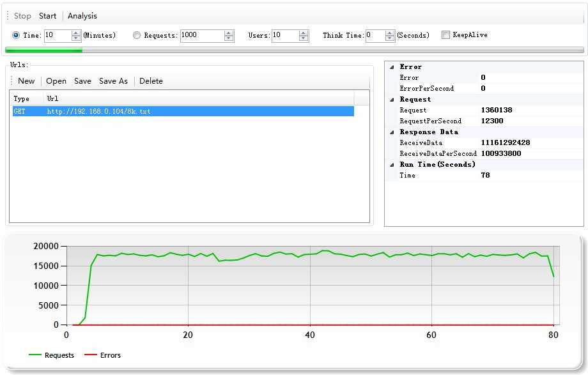Click the Start toolbar button
The image size is (588, 375).
(x=48, y=16)
